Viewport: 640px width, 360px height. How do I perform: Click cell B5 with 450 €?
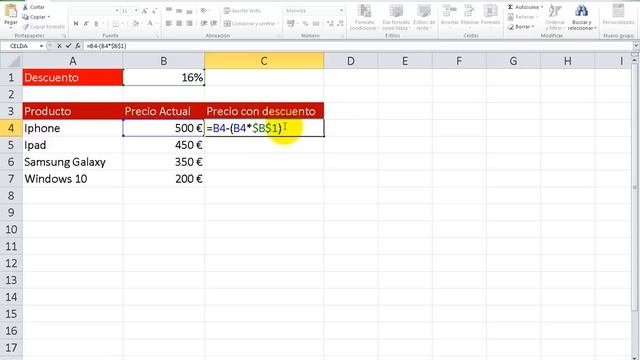click(163, 145)
